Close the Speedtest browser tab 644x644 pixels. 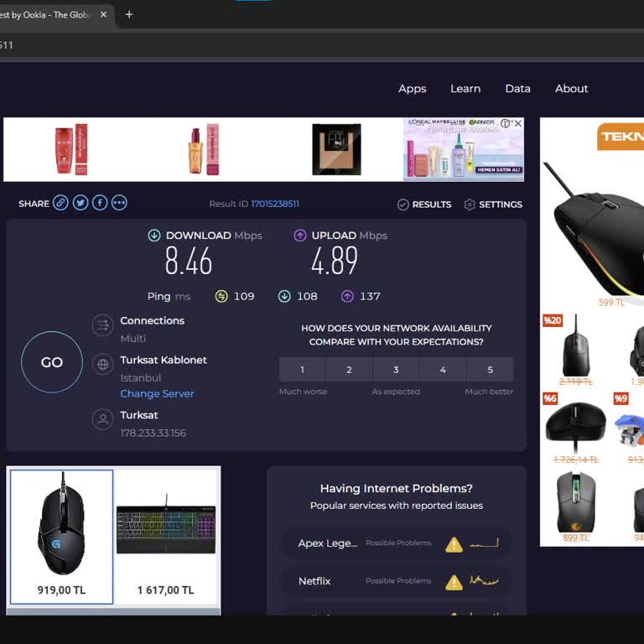[103, 14]
